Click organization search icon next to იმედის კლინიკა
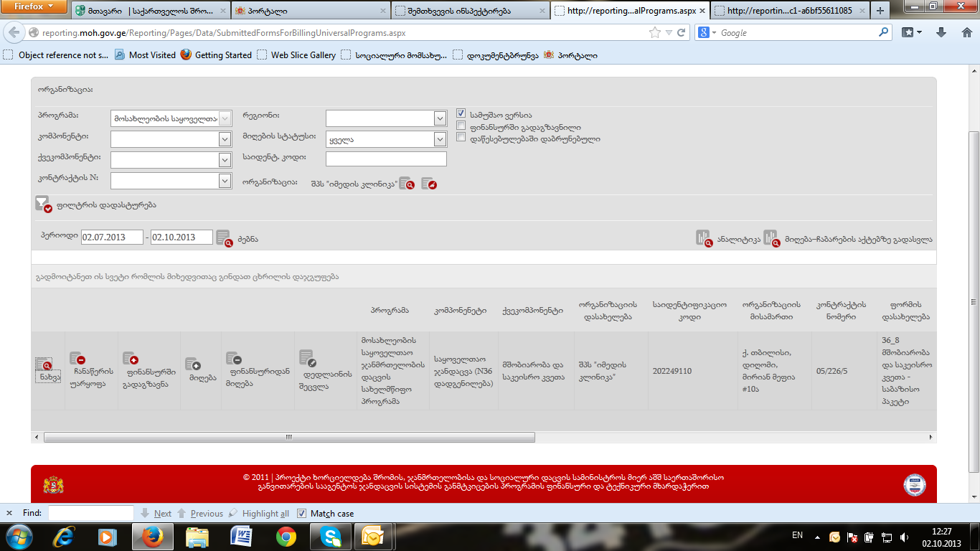Image resolution: width=980 pixels, height=551 pixels. click(407, 184)
